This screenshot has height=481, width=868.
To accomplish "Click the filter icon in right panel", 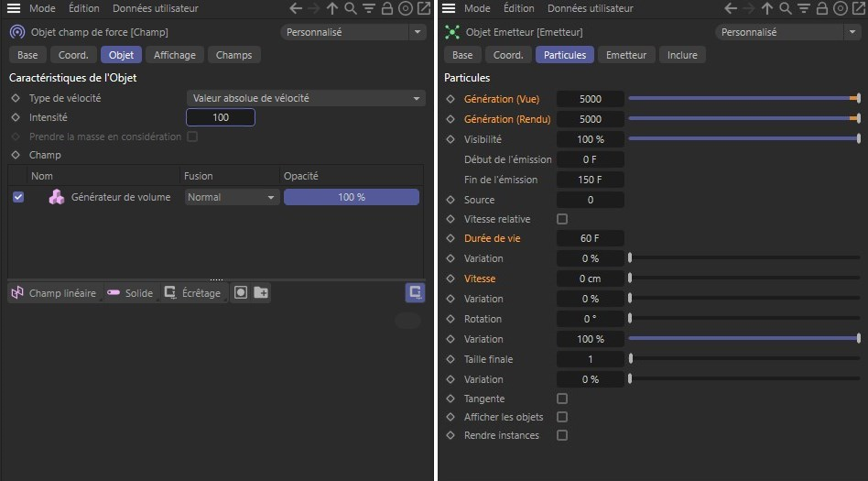I will tap(805, 8).
